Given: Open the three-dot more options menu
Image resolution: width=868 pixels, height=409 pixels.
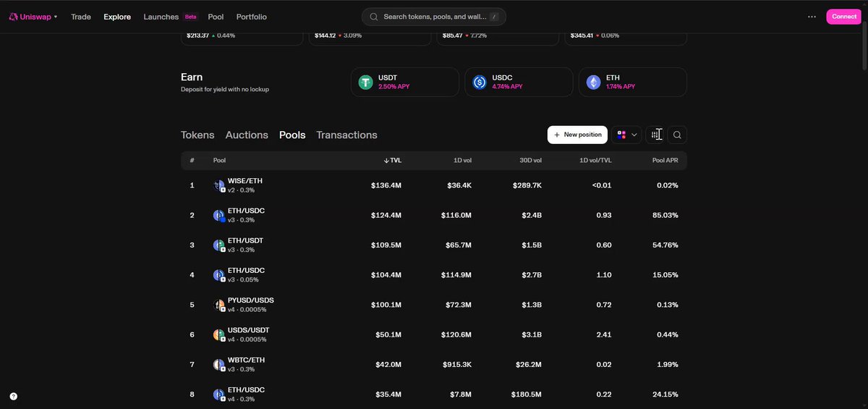Looking at the screenshot, I should click(x=812, y=17).
